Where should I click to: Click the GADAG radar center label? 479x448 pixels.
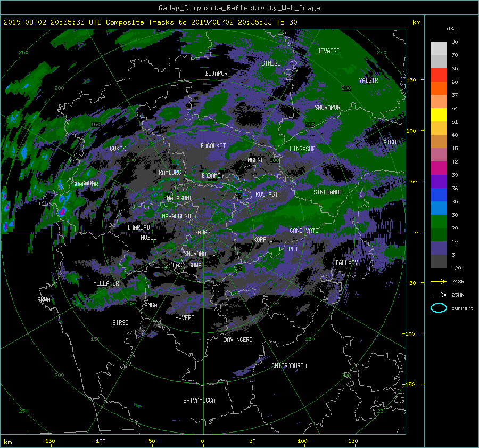click(202, 232)
